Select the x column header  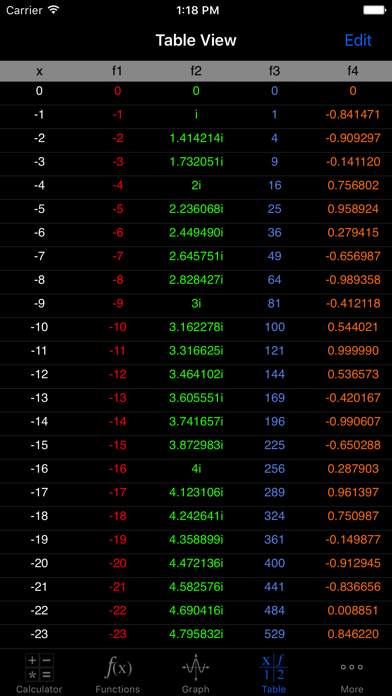[x=40, y=71]
